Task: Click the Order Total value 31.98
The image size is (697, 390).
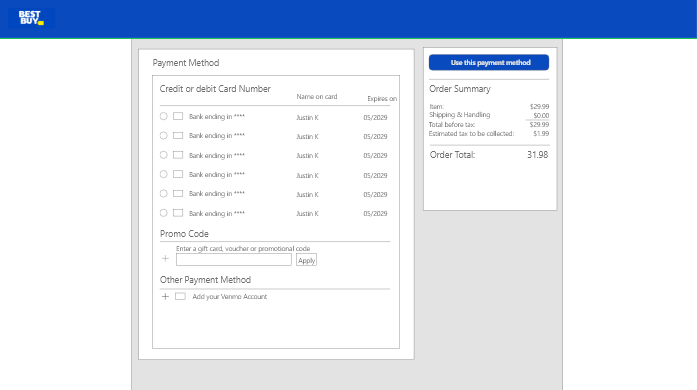Action: point(537,155)
